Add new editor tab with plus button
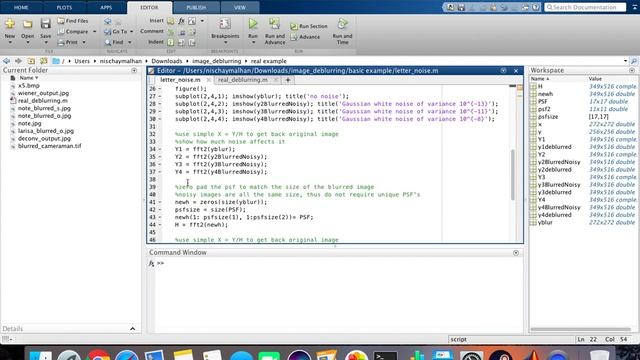Image resolution: width=640 pixels, height=360 pixels. [x=288, y=80]
